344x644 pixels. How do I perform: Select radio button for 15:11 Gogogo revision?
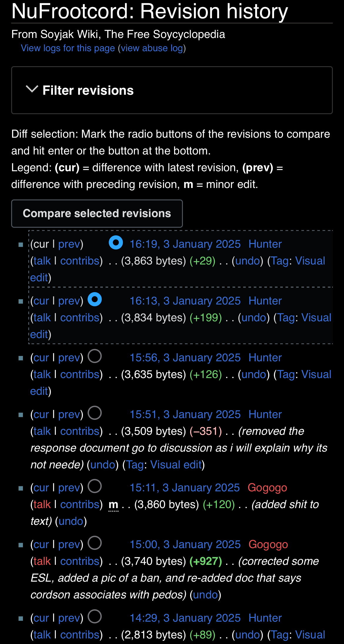pos(95,486)
